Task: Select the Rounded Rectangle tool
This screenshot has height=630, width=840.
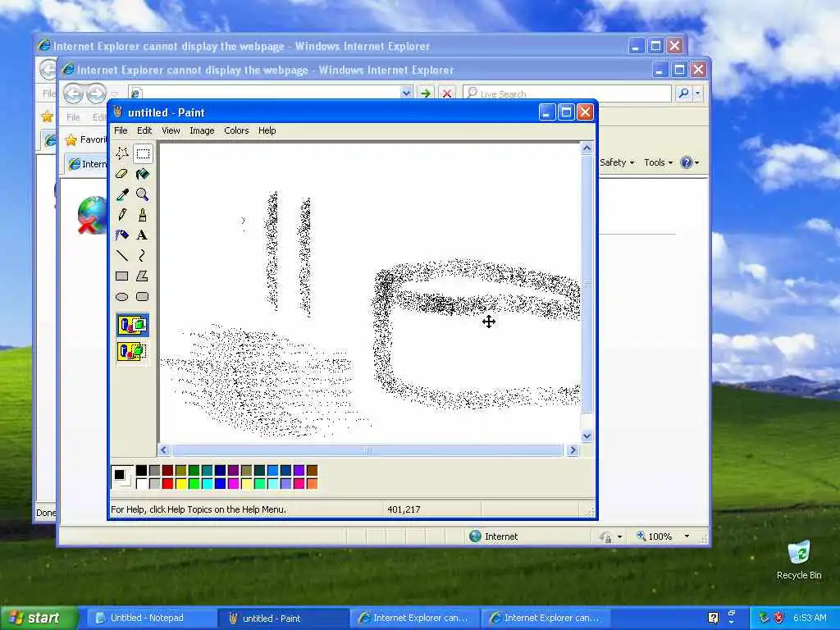Action: coord(143,296)
